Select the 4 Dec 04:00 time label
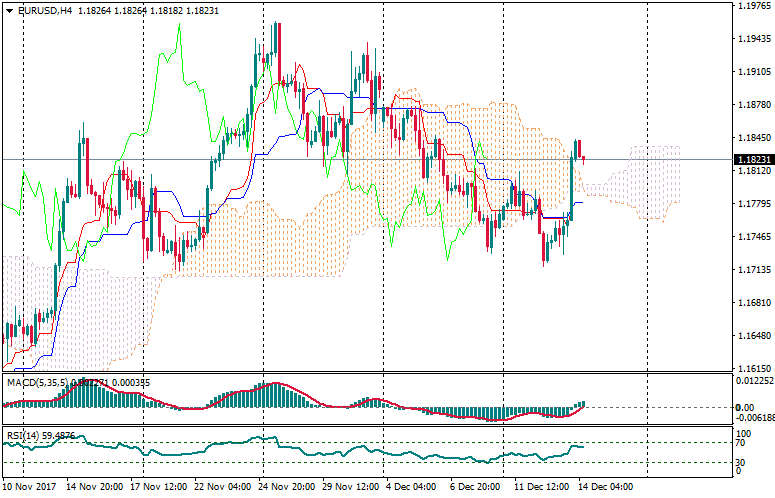775x498 pixels. pos(412,487)
